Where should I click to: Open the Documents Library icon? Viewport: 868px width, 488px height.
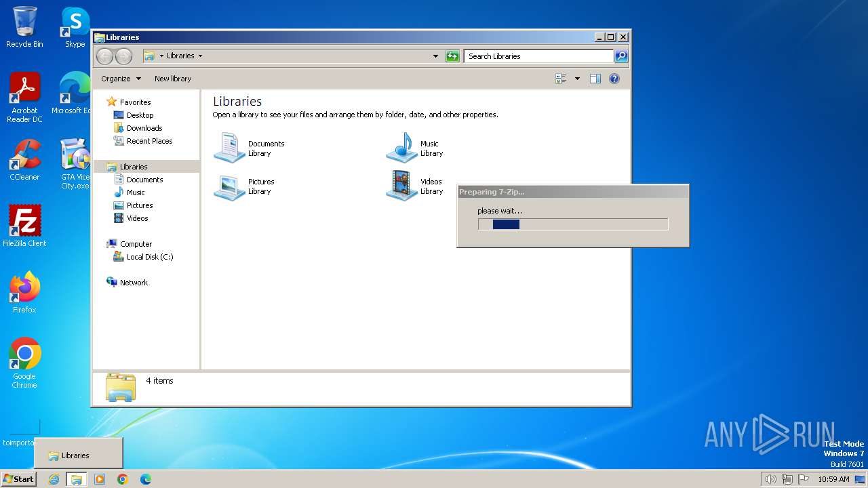click(250, 148)
